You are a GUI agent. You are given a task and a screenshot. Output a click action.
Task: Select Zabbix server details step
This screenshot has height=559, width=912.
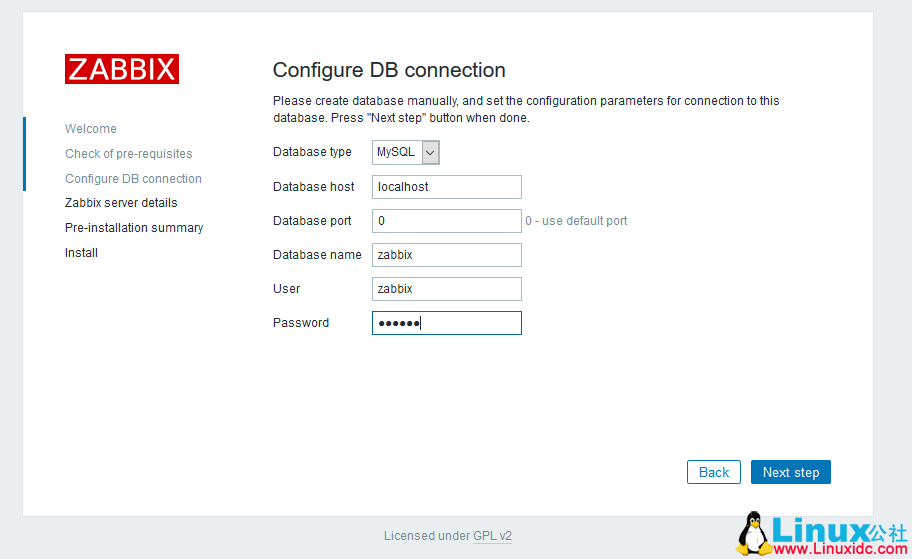[x=121, y=202]
